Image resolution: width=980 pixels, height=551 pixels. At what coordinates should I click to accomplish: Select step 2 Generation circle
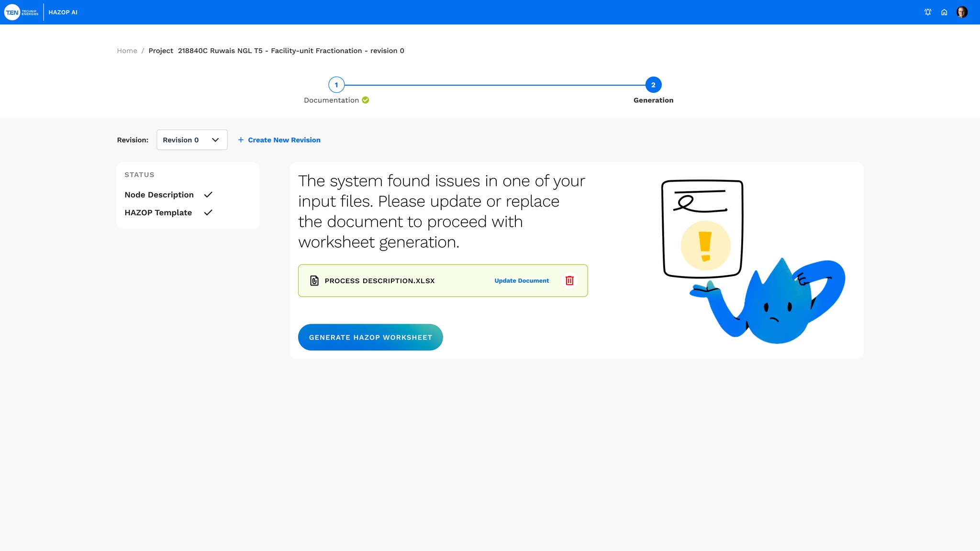653,85
